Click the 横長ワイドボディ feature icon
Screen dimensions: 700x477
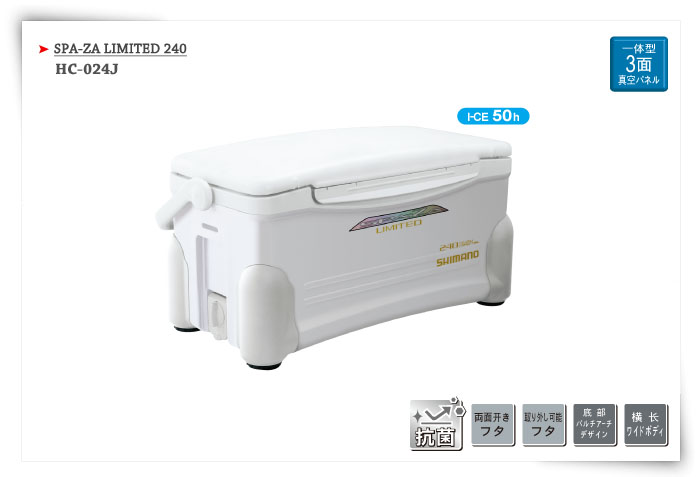coord(646,425)
